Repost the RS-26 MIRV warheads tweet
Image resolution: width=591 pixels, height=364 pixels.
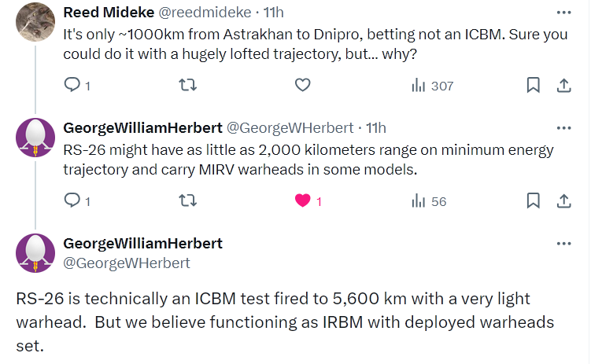pos(188,200)
